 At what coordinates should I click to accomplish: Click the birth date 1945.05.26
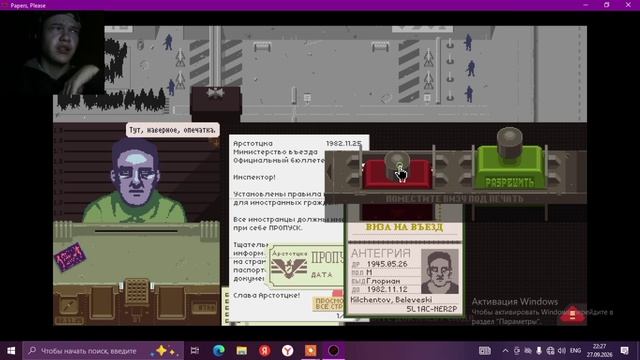coord(387,264)
